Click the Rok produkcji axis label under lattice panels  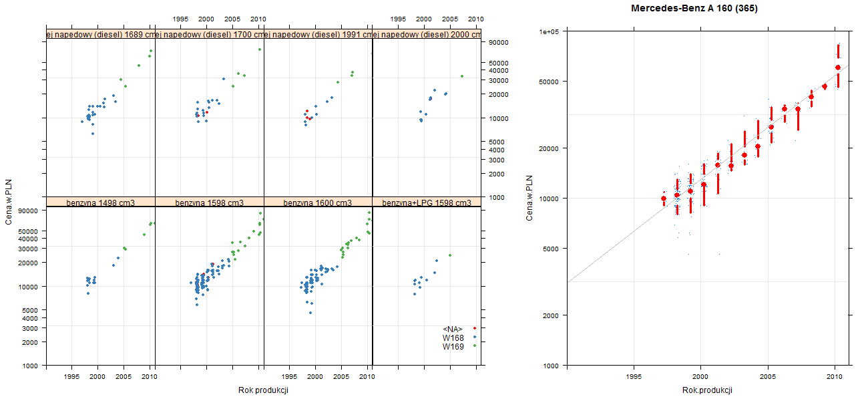point(263,390)
